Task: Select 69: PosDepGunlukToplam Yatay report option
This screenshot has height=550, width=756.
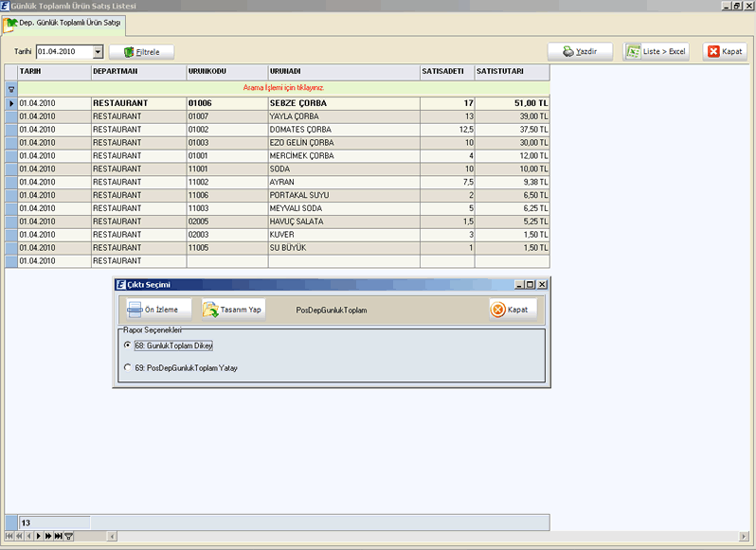Action: (128, 367)
